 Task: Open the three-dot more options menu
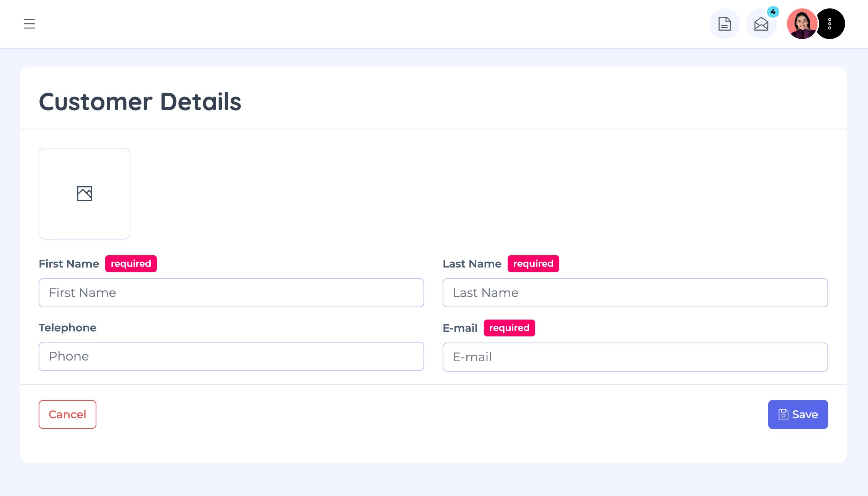point(830,24)
